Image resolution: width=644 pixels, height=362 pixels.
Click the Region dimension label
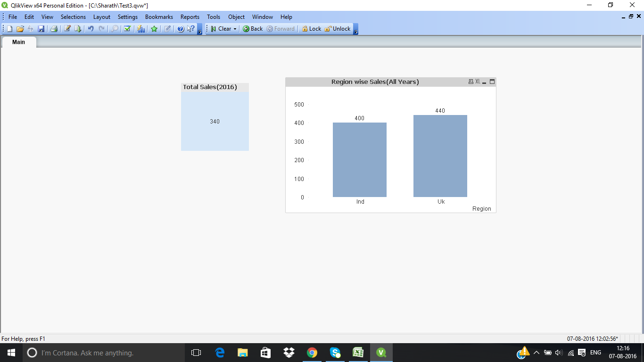[482, 209]
